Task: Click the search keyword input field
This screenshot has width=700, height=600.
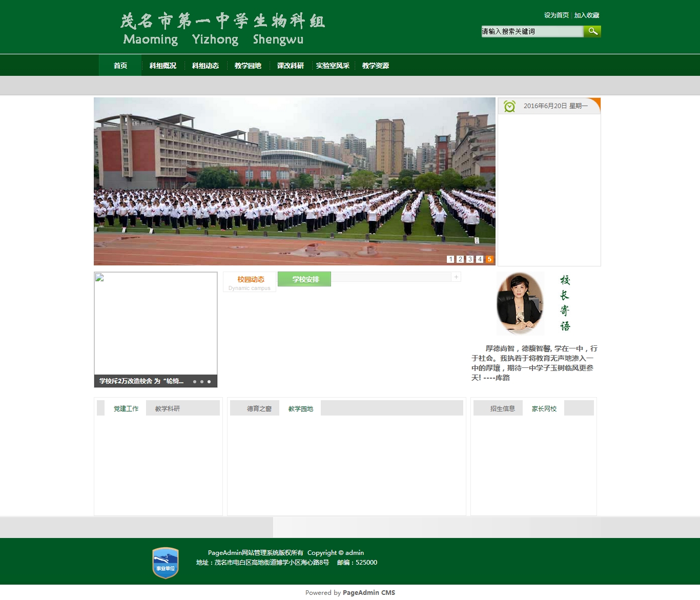Action: (532, 31)
